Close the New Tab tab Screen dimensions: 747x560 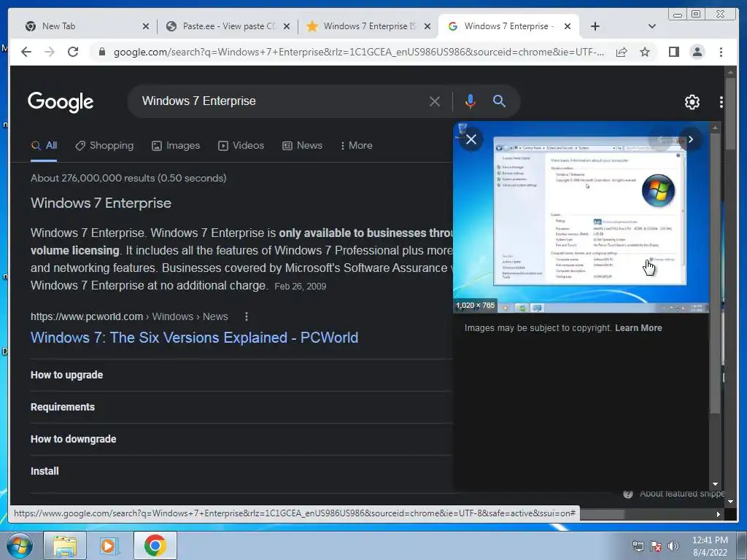pos(146,27)
